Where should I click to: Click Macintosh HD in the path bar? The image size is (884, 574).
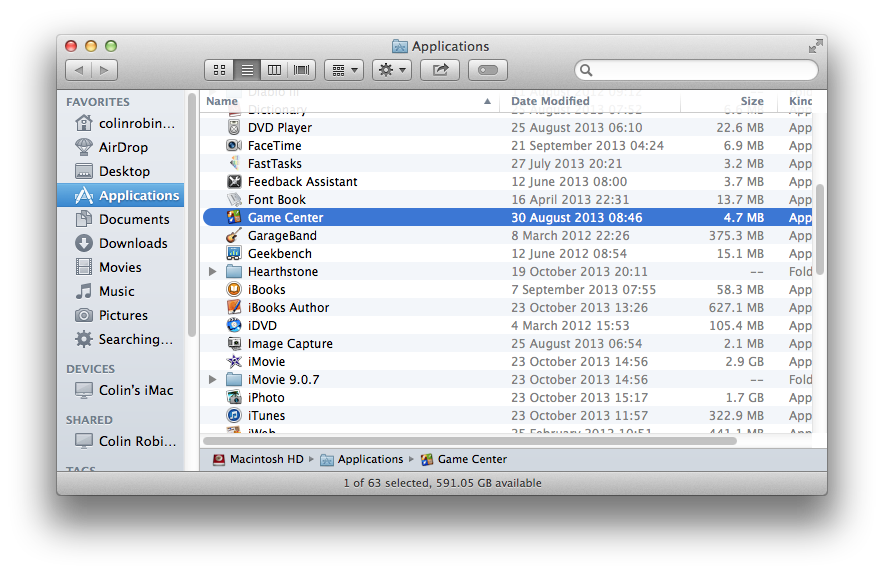click(258, 460)
